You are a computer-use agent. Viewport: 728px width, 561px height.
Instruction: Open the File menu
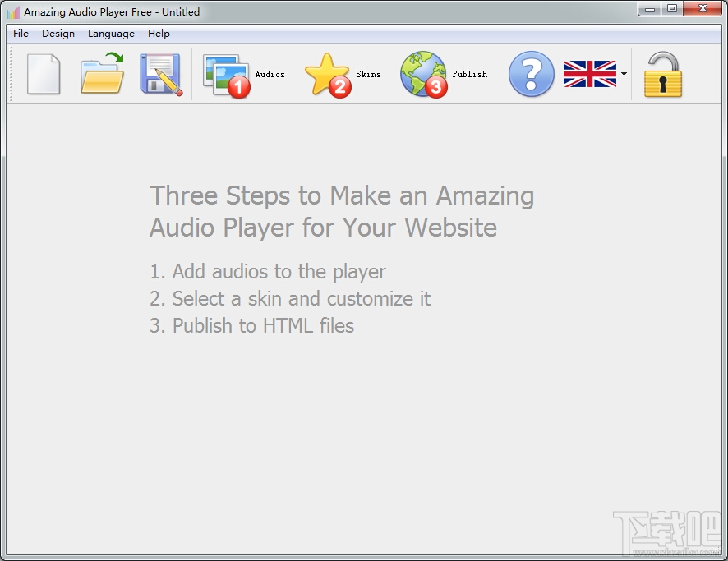point(21,34)
